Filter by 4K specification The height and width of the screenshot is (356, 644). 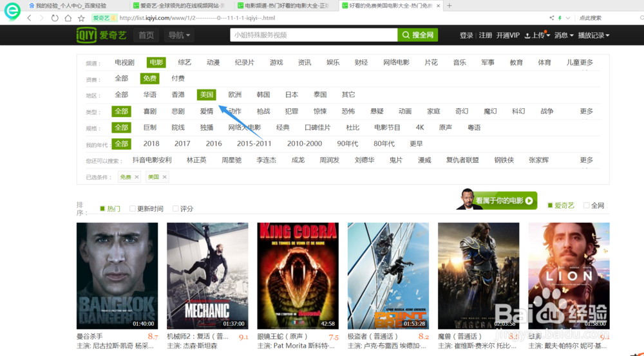420,127
